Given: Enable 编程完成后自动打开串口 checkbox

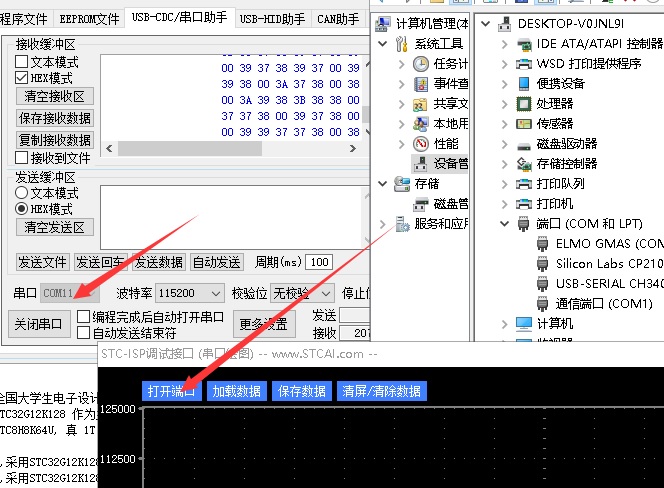Looking at the screenshot, I should coord(83,316).
